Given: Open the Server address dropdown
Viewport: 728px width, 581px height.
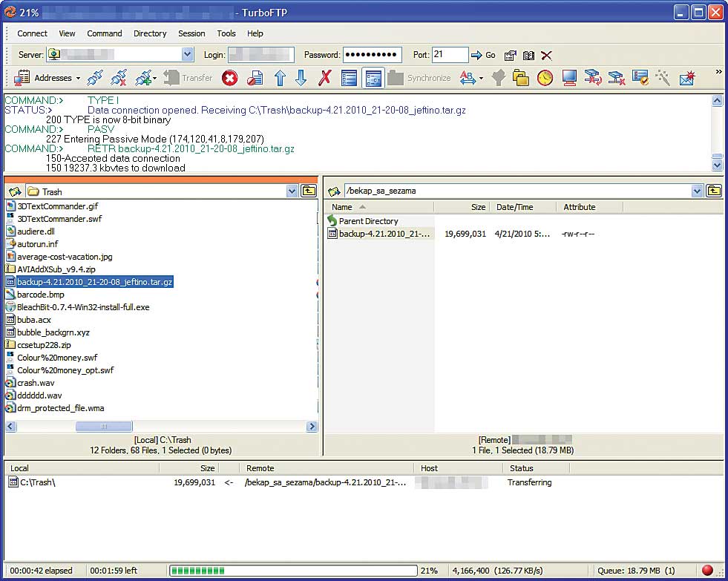Looking at the screenshot, I should [187, 55].
